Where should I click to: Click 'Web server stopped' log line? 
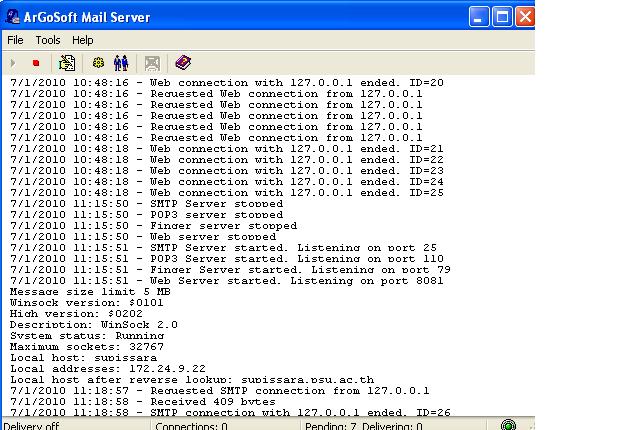pyautogui.click(x=143, y=237)
